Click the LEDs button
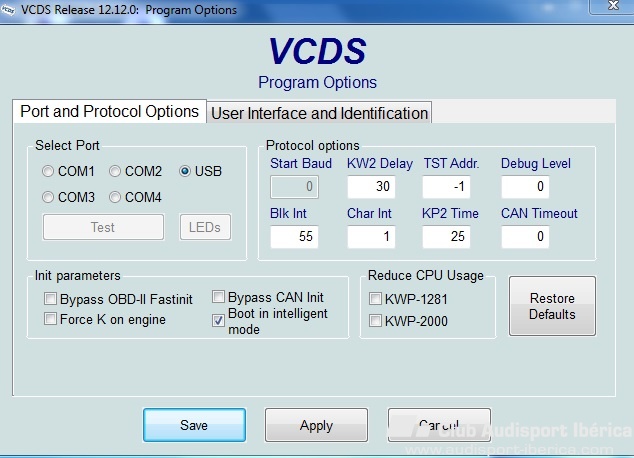 (x=205, y=227)
